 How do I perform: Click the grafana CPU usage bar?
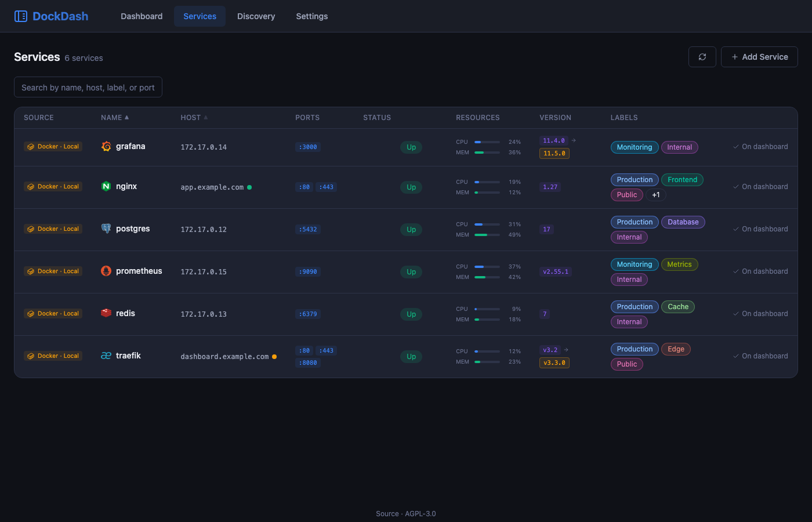click(x=487, y=142)
